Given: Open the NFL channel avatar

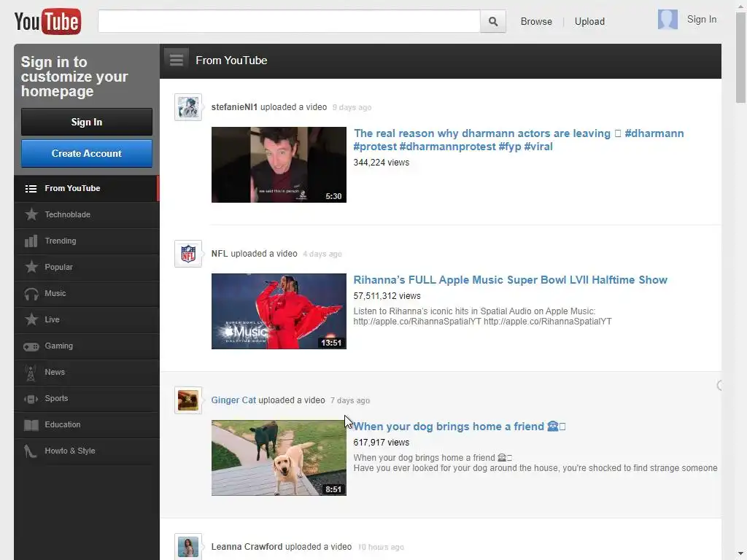Looking at the screenshot, I should click(x=188, y=254).
